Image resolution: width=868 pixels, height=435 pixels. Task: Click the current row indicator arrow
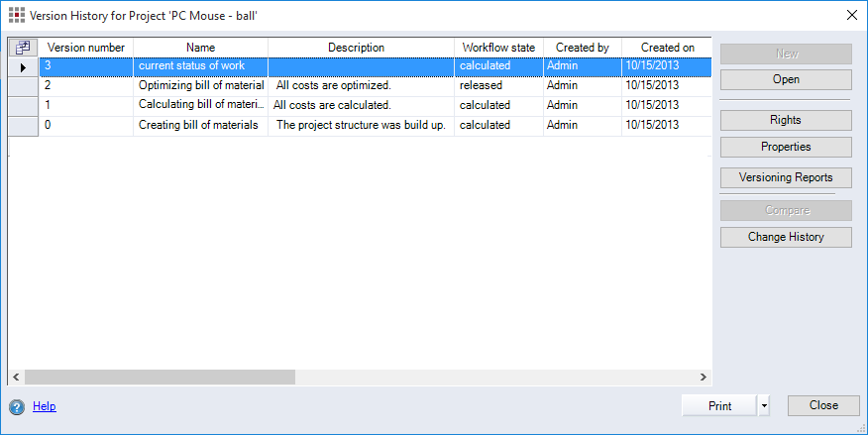(x=23, y=66)
